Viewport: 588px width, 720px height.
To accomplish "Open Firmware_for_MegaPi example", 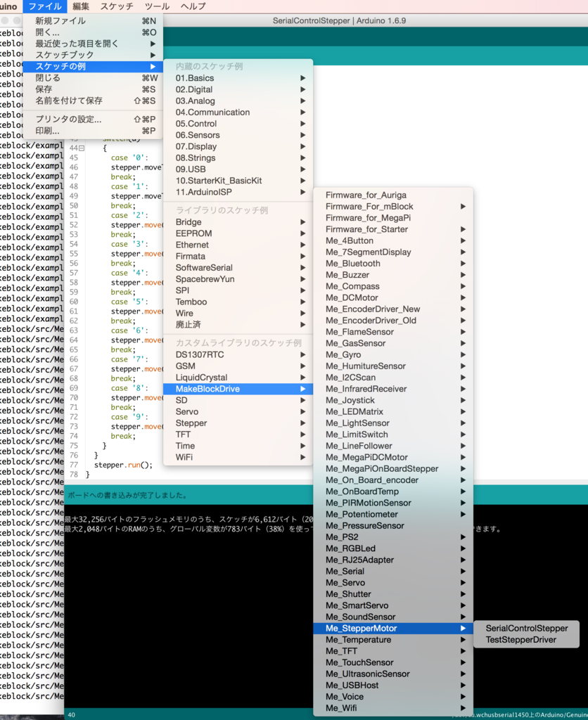I will coord(393,218).
